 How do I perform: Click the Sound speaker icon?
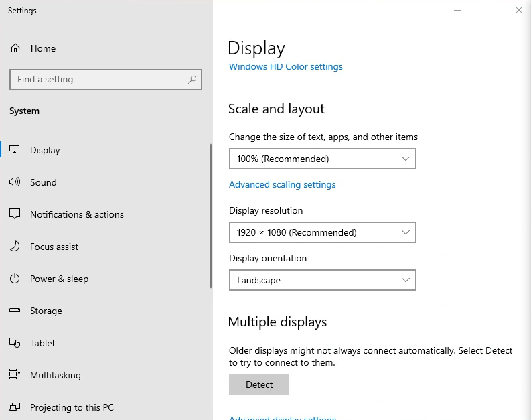point(15,182)
